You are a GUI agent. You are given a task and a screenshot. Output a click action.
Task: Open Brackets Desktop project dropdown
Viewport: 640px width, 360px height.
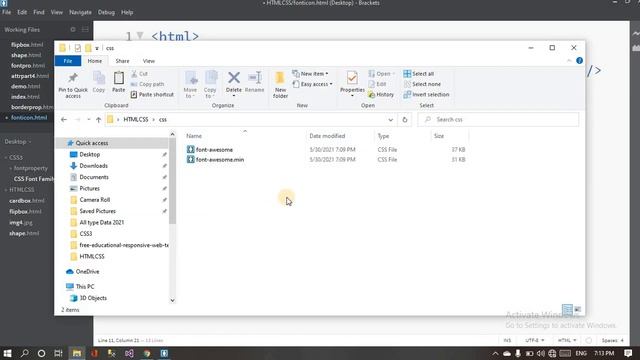(x=18, y=142)
